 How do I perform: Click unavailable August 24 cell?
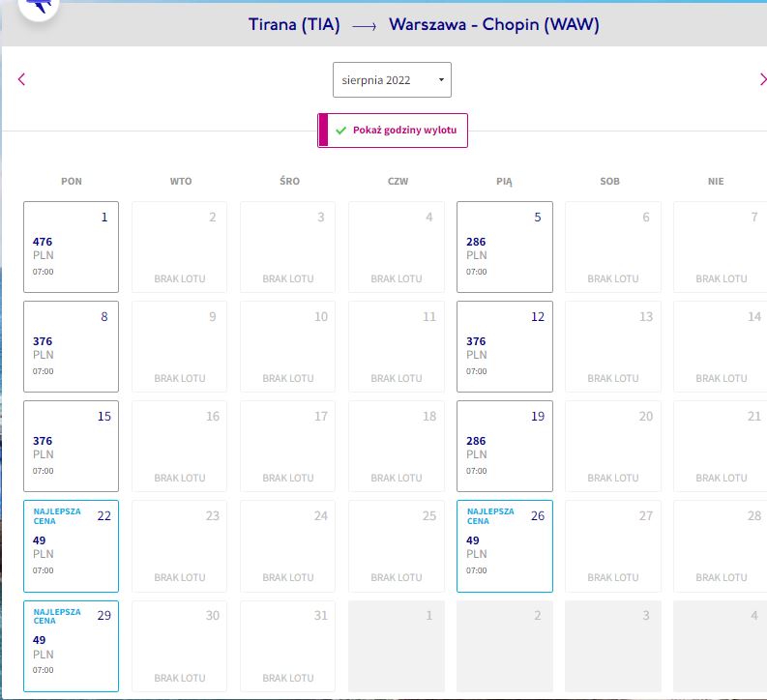point(287,546)
